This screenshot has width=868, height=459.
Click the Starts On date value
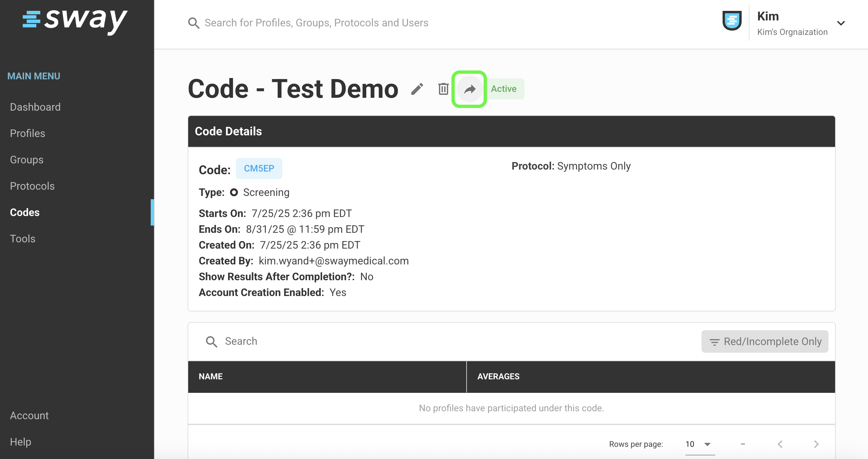[302, 213]
